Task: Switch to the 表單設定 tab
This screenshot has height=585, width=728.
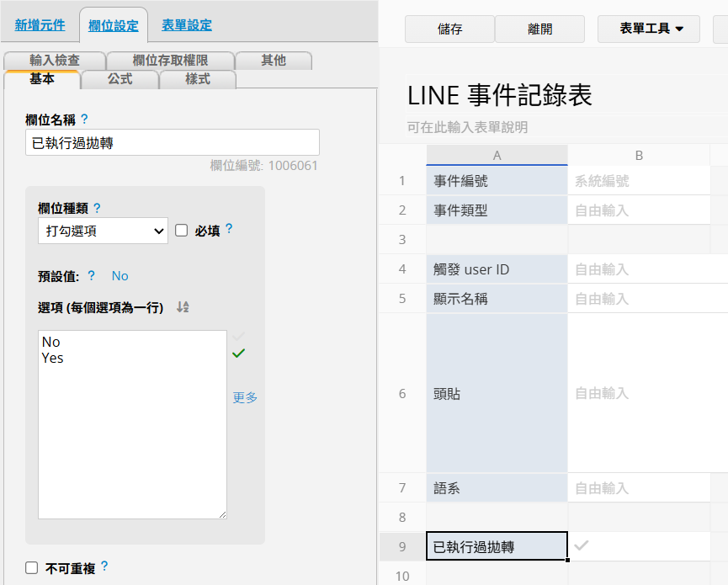Action: click(x=187, y=25)
